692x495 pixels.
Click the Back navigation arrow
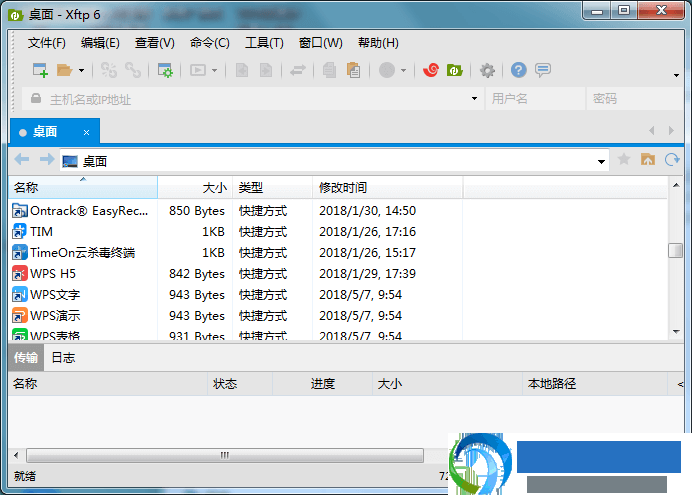pos(22,159)
